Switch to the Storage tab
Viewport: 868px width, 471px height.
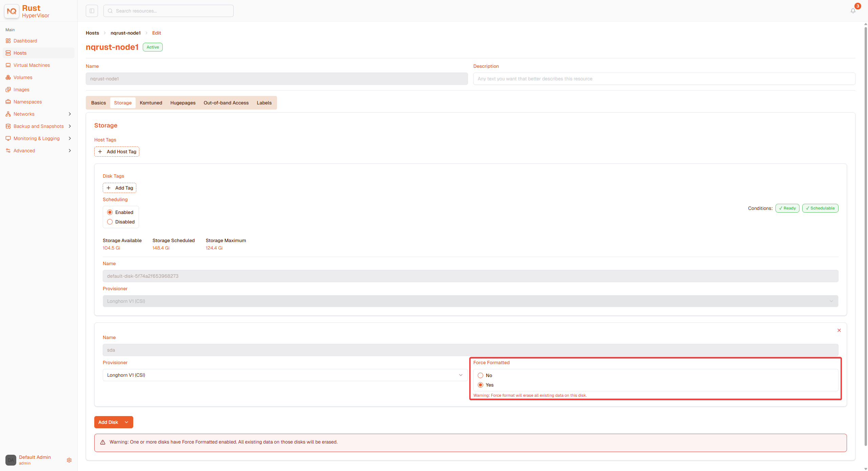pos(123,103)
